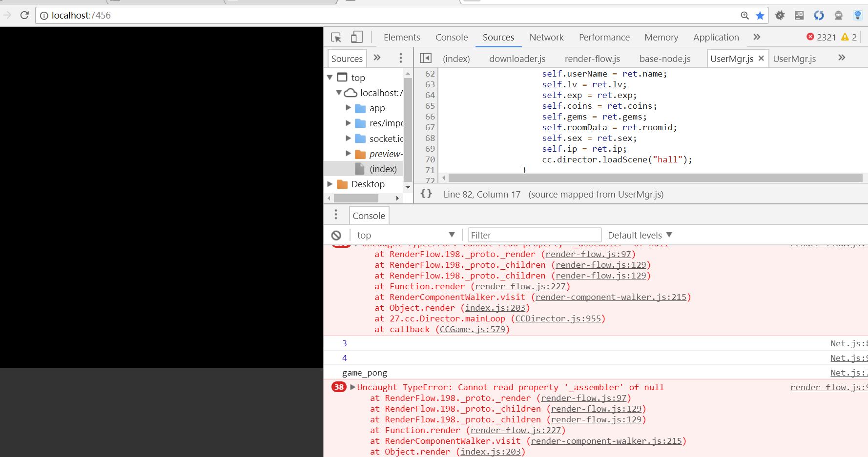
Task: Click the red error count 2321
Action: 821,37
